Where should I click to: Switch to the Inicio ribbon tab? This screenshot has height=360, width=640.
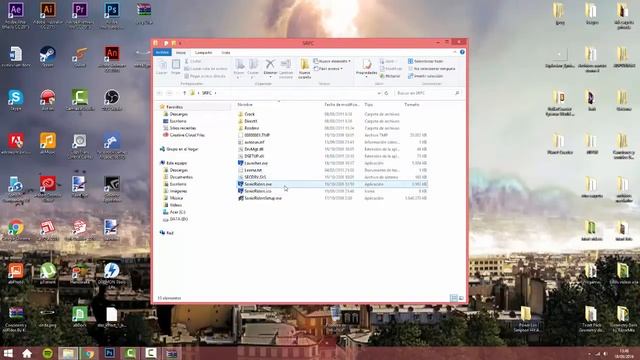pos(181,53)
